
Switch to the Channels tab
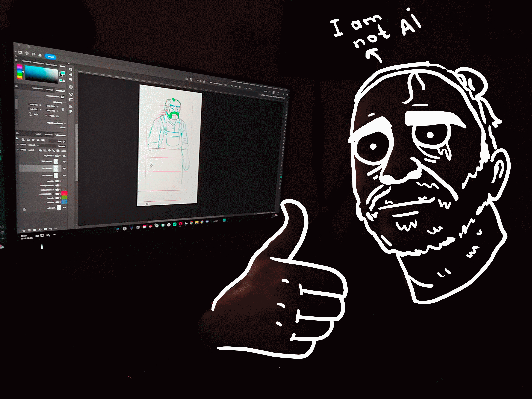coord(49,135)
